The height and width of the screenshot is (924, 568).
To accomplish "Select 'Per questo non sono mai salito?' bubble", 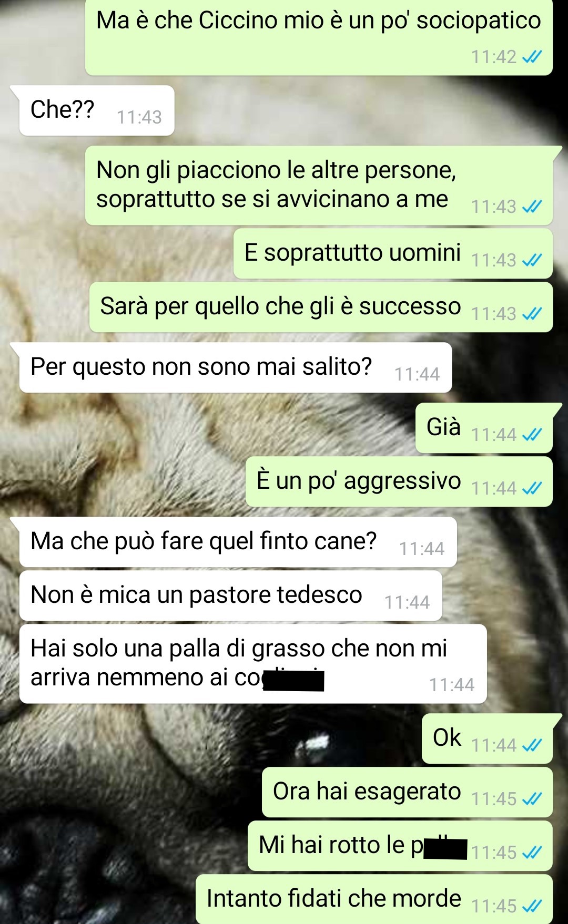I will 236,367.
